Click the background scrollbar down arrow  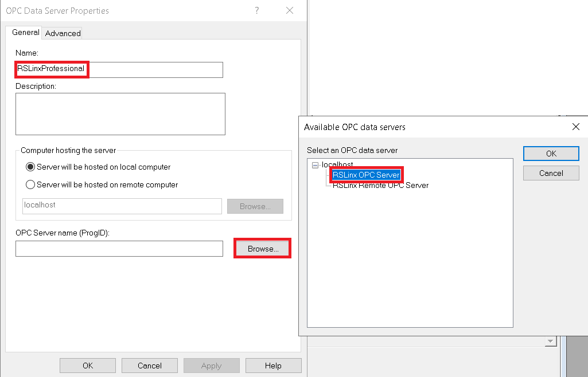pos(551,341)
